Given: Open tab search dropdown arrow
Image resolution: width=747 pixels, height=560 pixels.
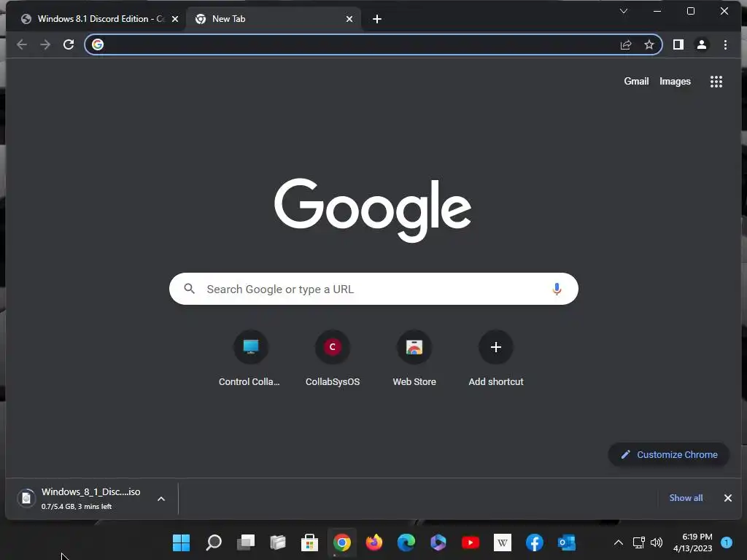Looking at the screenshot, I should 623,11.
